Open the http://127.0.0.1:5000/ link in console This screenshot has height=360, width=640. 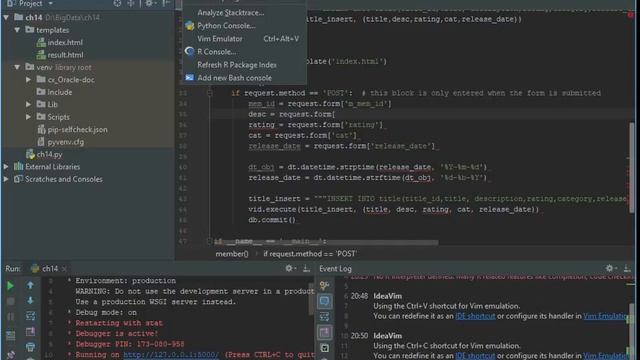click(171, 355)
